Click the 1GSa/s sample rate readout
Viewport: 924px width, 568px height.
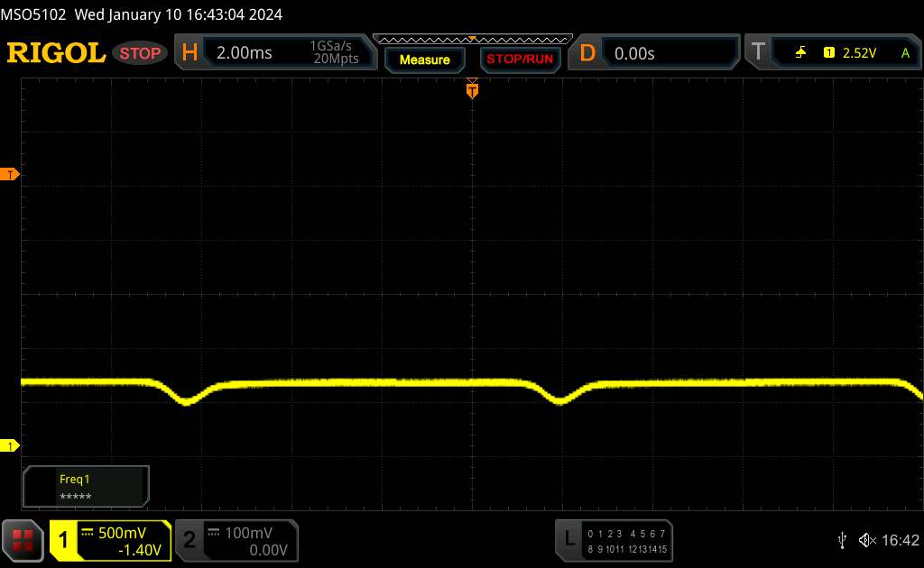pyautogui.click(x=330, y=46)
